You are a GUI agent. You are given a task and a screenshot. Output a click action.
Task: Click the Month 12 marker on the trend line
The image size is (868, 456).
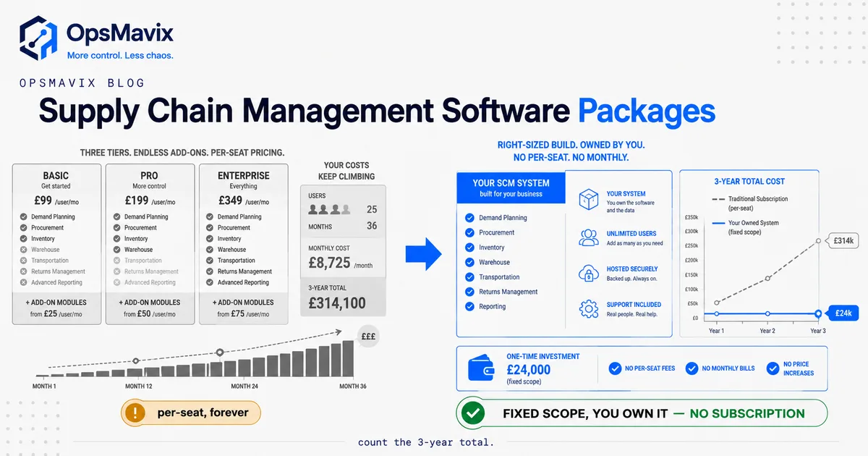tap(135, 360)
